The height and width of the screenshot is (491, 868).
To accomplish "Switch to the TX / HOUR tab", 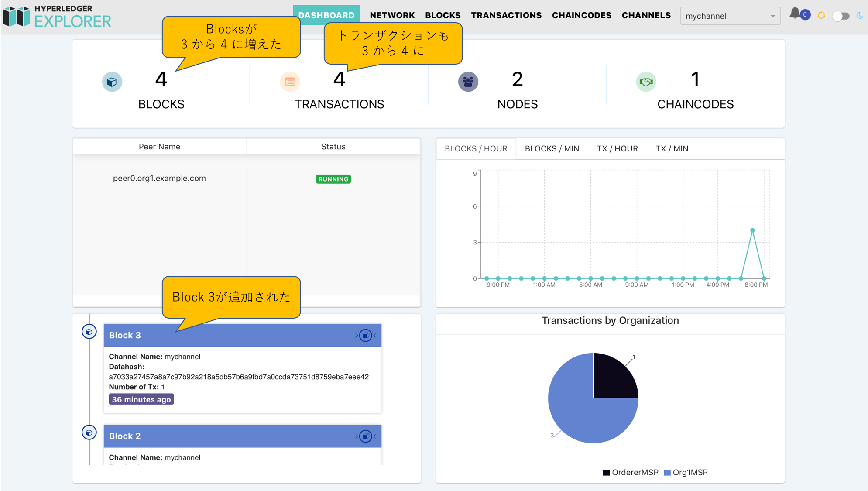I will tap(617, 148).
